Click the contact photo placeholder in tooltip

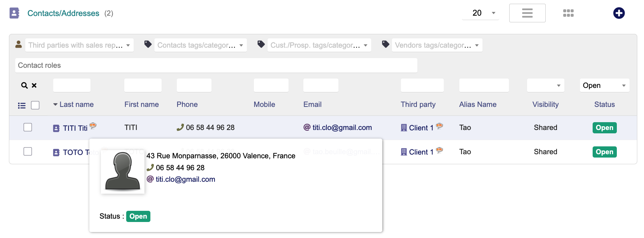coord(122,172)
